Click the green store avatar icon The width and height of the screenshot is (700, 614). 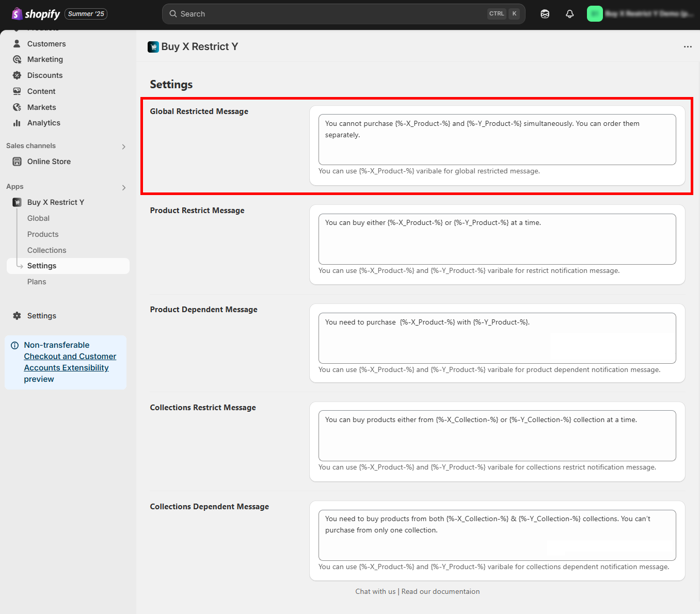[x=595, y=14]
